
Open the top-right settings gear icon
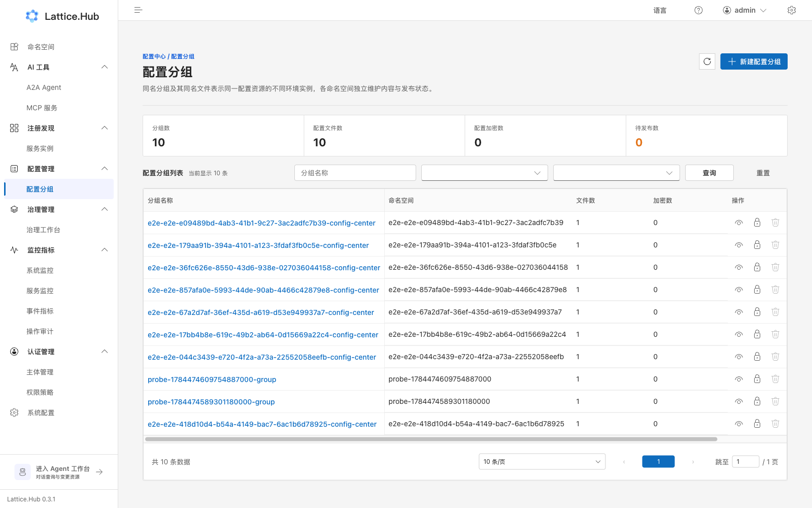coord(792,10)
